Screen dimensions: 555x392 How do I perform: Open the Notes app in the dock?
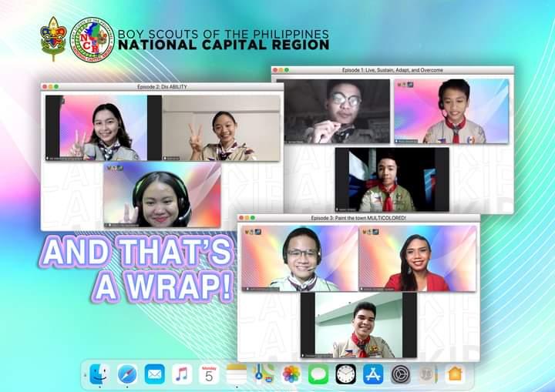237,374
